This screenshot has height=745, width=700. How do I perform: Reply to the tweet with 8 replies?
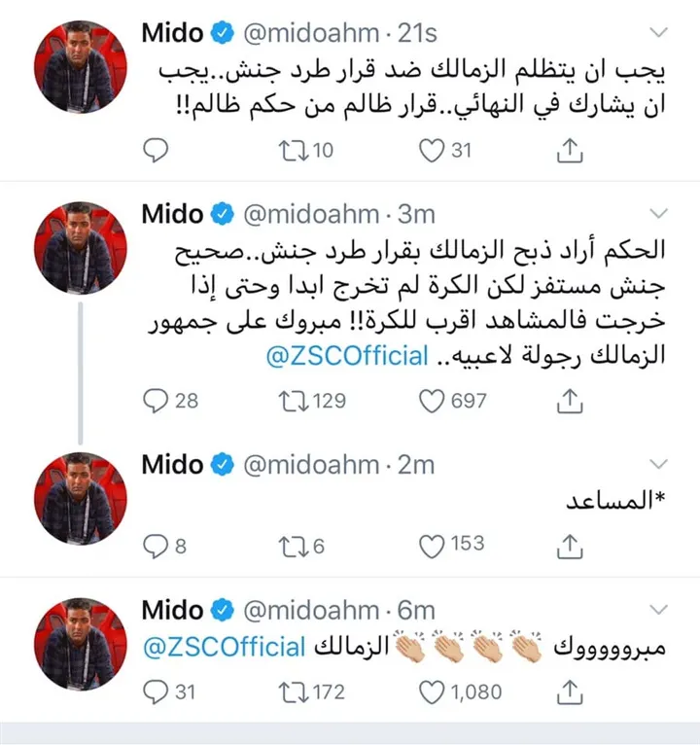click(x=157, y=547)
